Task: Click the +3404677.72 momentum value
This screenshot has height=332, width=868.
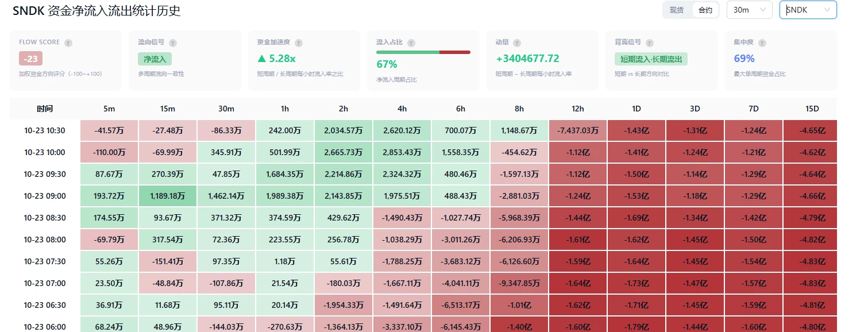Action: [x=527, y=59]
